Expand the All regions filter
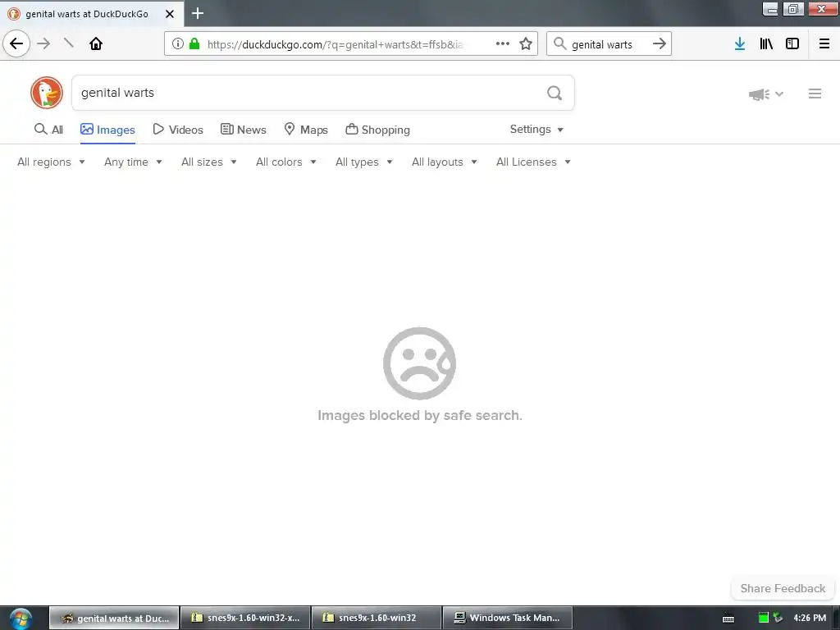 coord(51,162)
